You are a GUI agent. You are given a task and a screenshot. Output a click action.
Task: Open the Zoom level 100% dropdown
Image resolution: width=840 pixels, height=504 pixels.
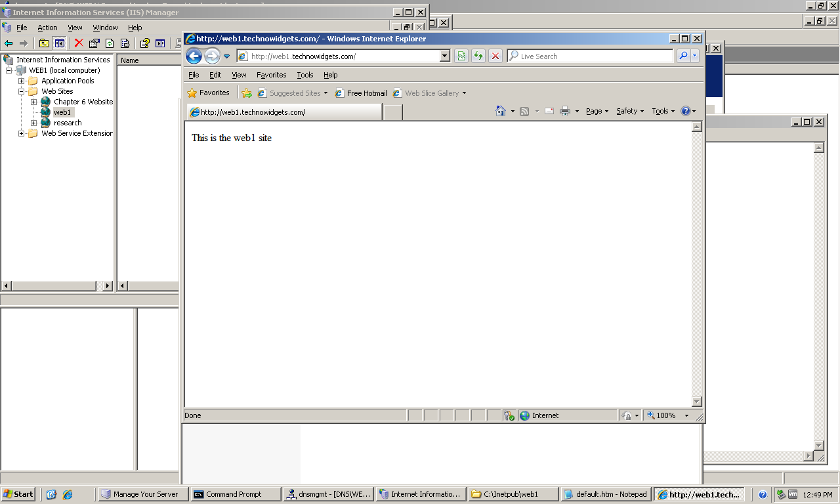686,415
